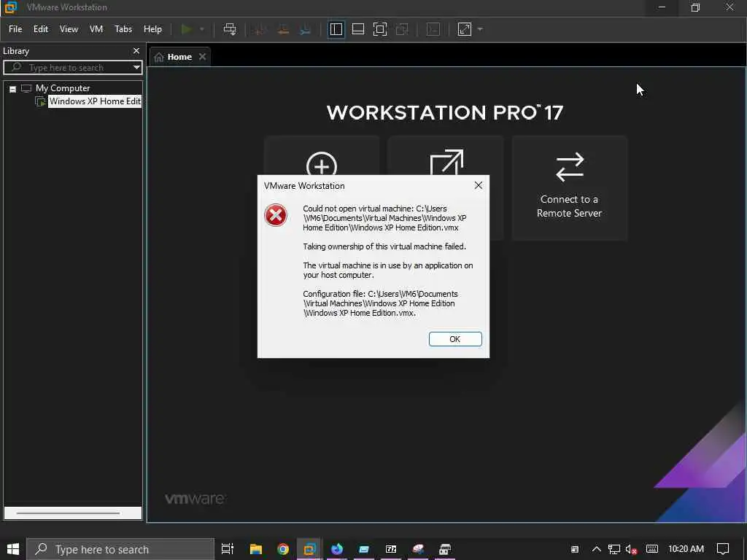The width and height of the screenshot is (747, 560).
Task: Click the muted volume tray icon
Action: coord(631,549)
